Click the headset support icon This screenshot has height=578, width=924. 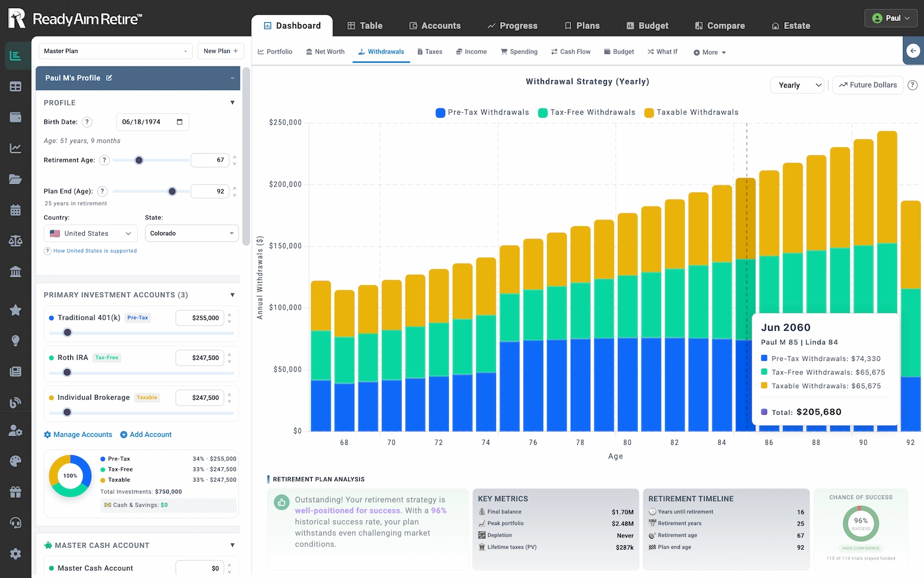pos(15,523)
